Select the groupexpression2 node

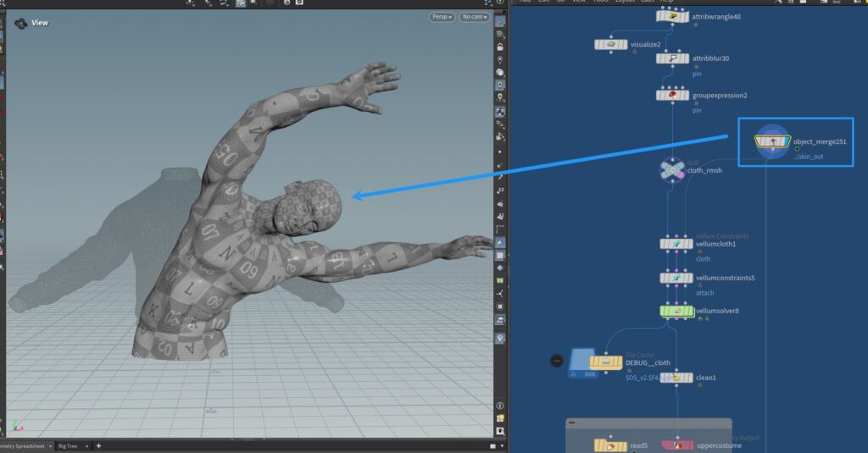[x=672, y=95]
